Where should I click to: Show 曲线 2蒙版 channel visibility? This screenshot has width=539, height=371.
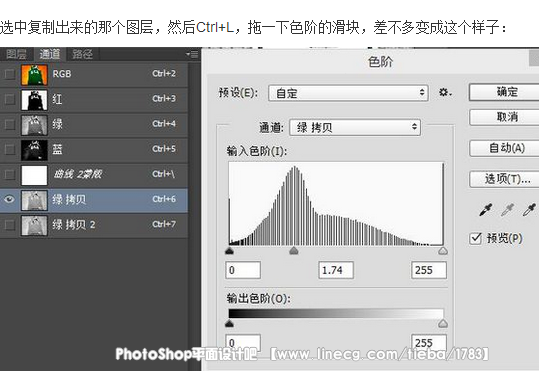[x=9, y=174]
